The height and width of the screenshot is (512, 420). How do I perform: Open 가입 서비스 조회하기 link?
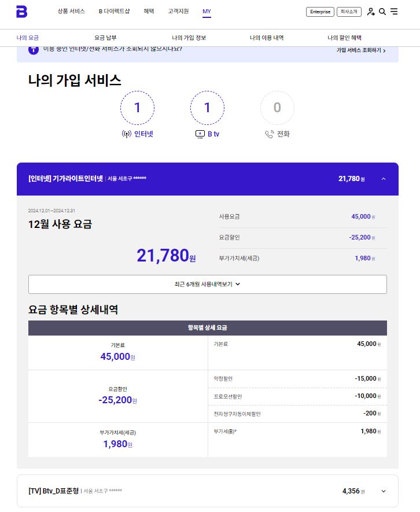pos(361,50)
